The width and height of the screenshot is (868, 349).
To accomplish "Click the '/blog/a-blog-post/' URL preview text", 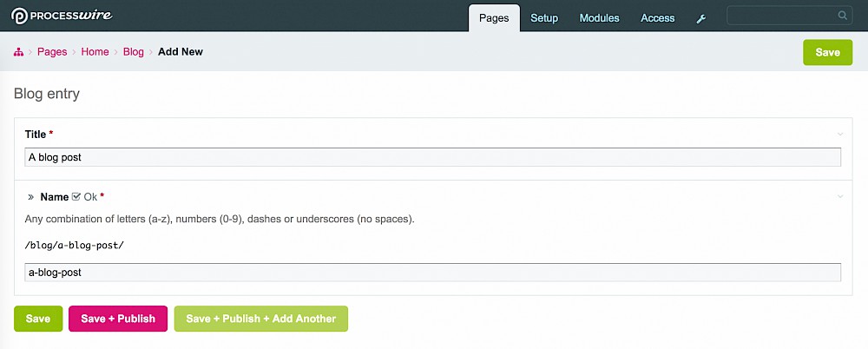I will coord(75,245).
